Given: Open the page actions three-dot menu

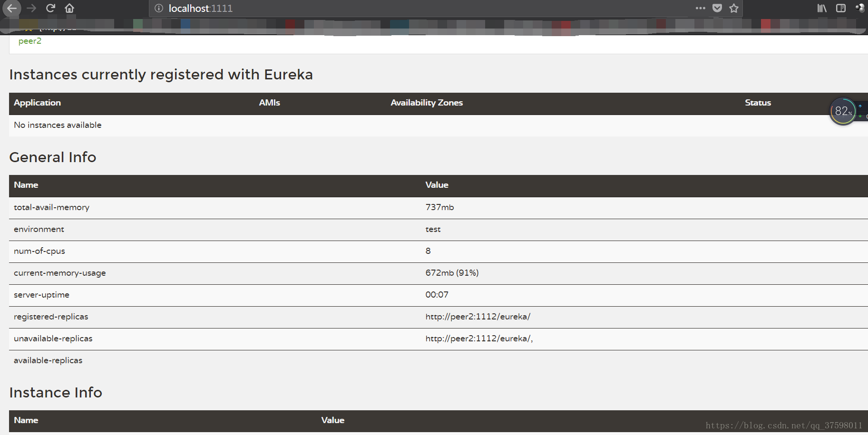Looking at the screenshot, I should (x=700, y=8).
